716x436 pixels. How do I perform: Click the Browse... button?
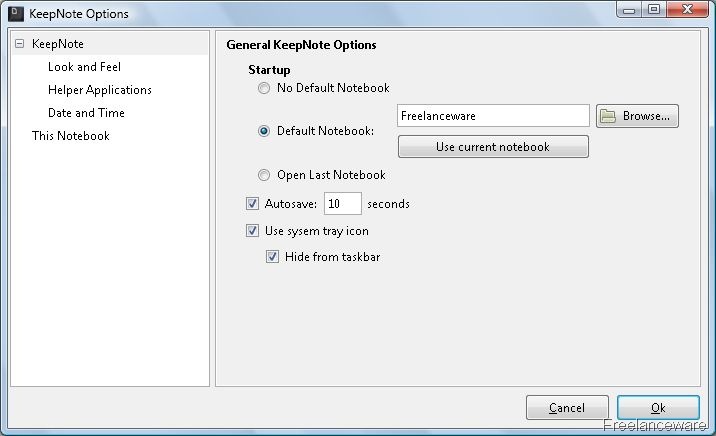click(637, 116)
